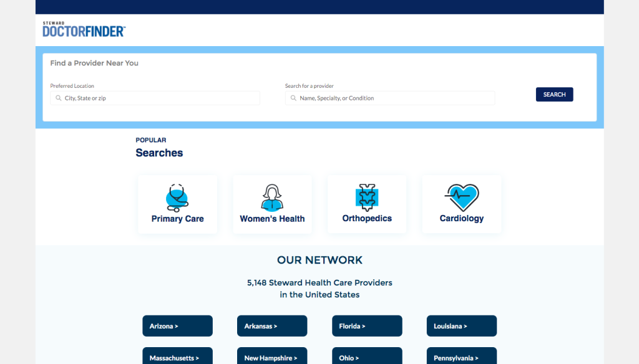Click the 'Preferred Location' label

point(72,86)
